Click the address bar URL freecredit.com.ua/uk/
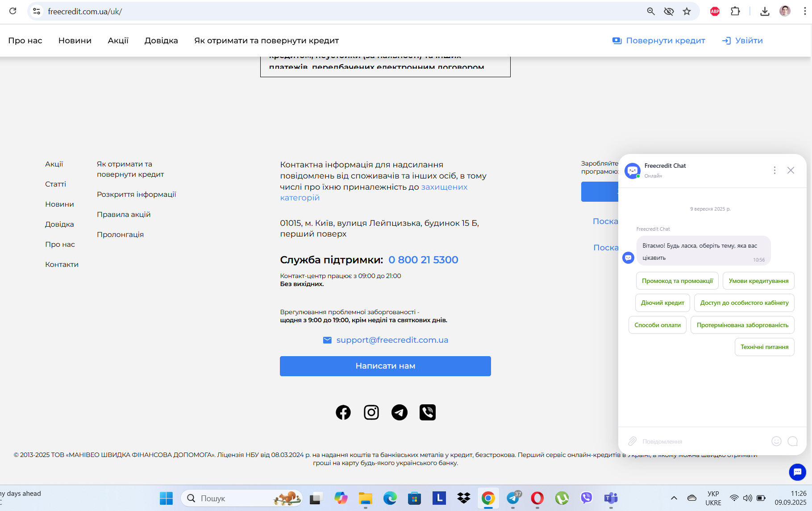The width and height of the screenshot is (812, 511). [85, 12]
